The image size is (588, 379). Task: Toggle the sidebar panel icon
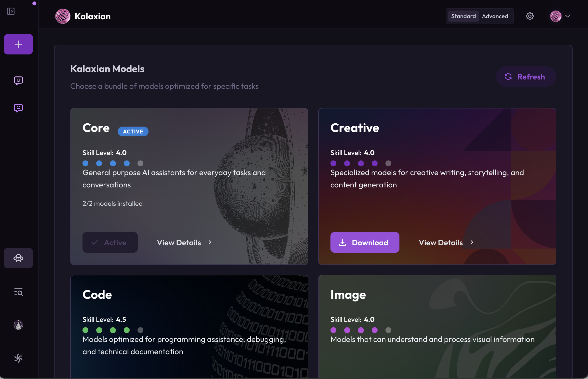(11, 11)
